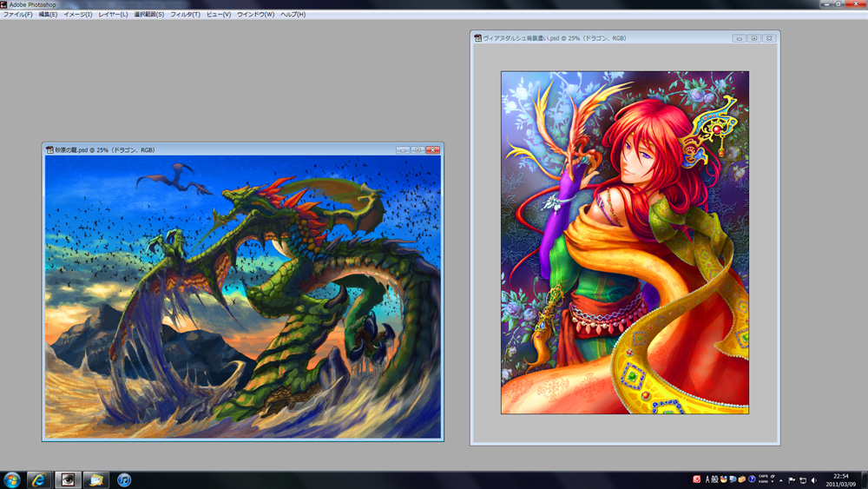Click the Photoshop eye icon in taskbar
The image size is (868, 489).
pyautogui.click(x=68, y=479)
